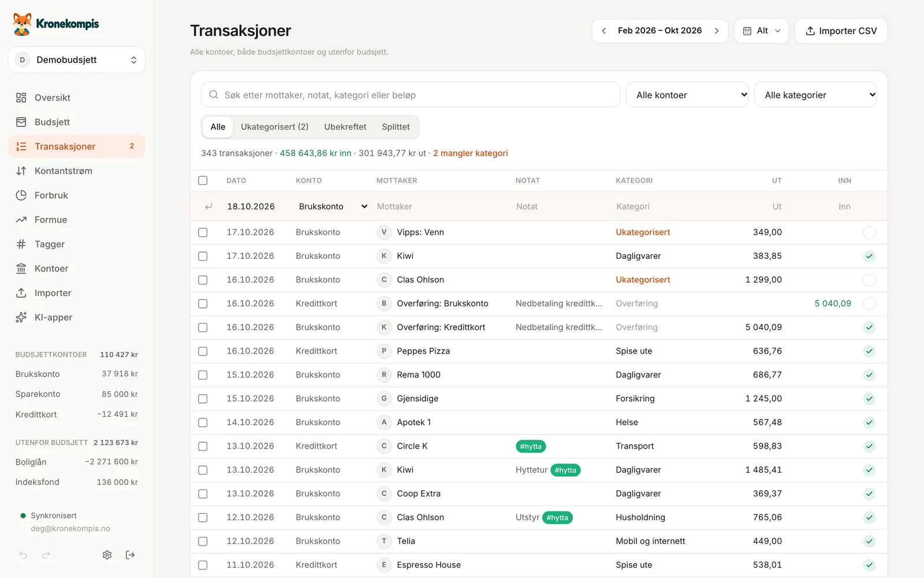Open the Forbruk pie chart icon

(x=21, y=195)
